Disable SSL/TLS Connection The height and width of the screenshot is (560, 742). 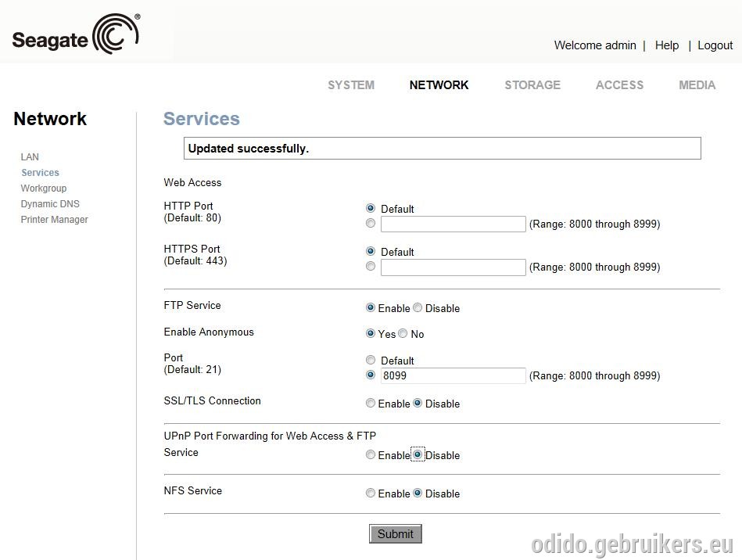[x=418, y=403]
